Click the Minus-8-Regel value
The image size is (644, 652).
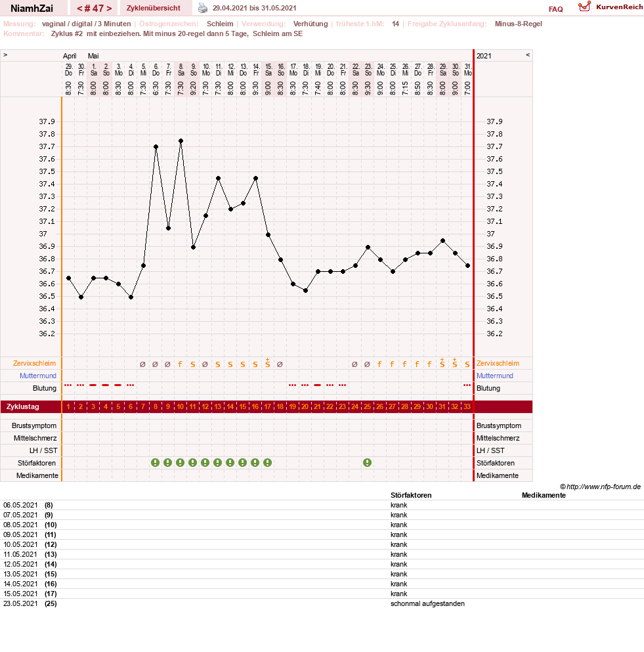518,24
